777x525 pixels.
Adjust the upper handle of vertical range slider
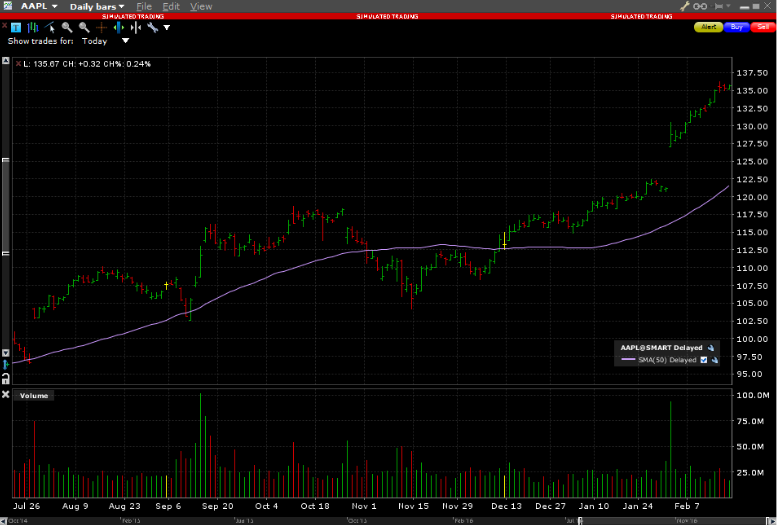pos(5,160)
